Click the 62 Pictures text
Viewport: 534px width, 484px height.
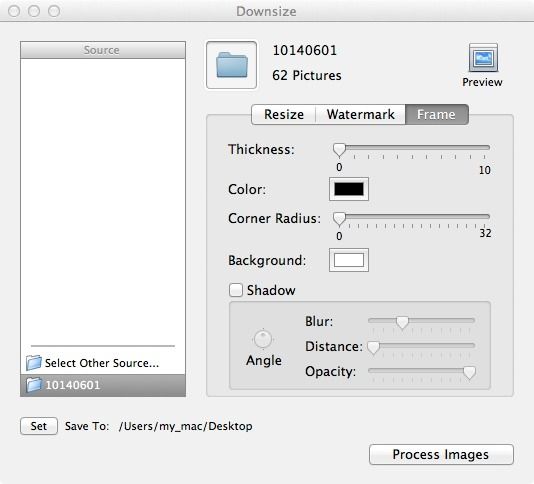(x=307, y=75)
